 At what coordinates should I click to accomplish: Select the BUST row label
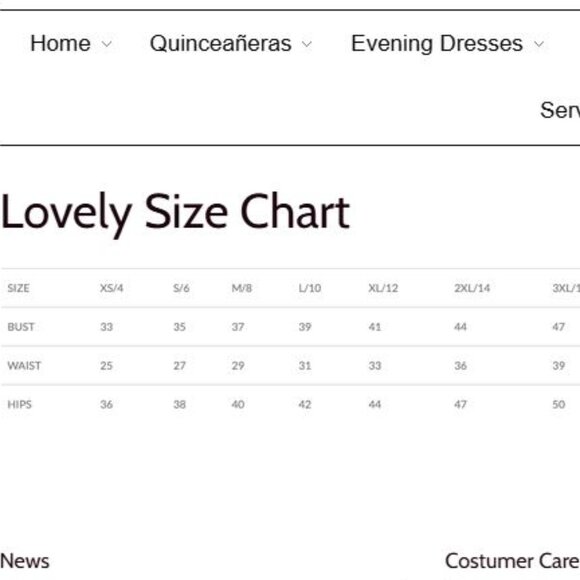(x=21, y=327)
